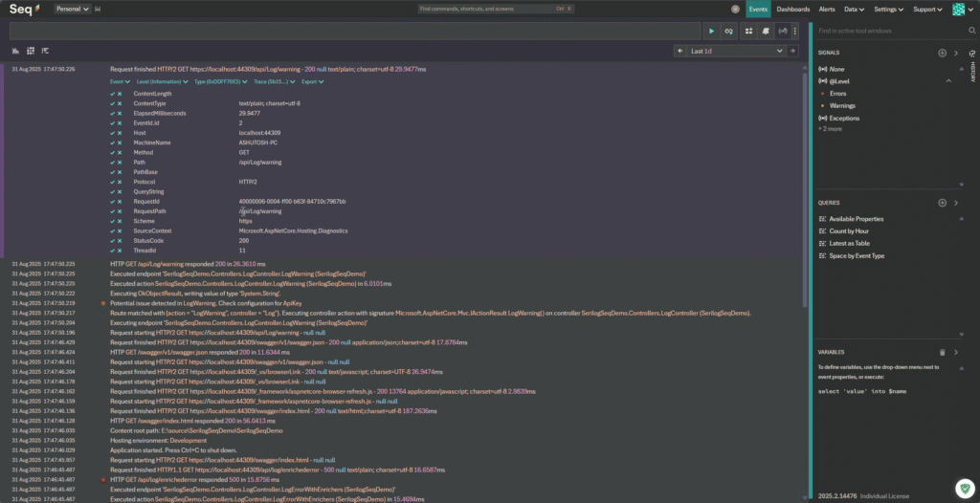Open the Personal workspace dropdown
The width and height of the screenshot is (980, 503).
point(73,9)
